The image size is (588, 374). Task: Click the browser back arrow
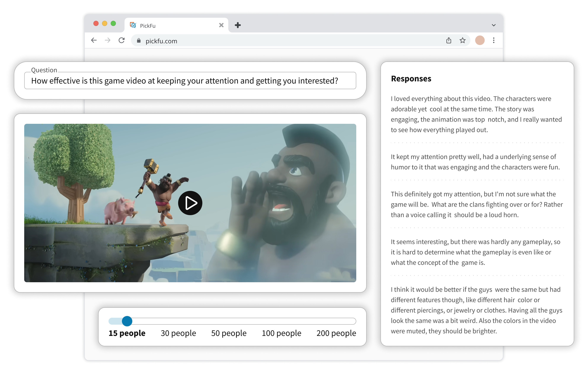94,40
